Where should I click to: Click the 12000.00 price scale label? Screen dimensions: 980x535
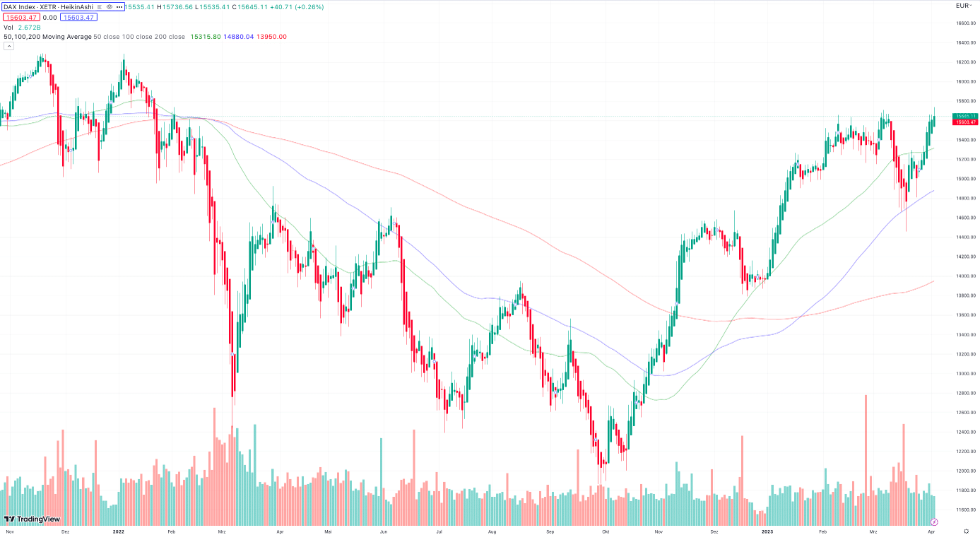tap(965, 471)
